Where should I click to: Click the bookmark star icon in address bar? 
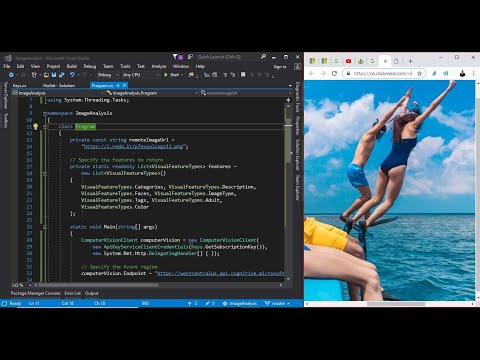point(420,73)
